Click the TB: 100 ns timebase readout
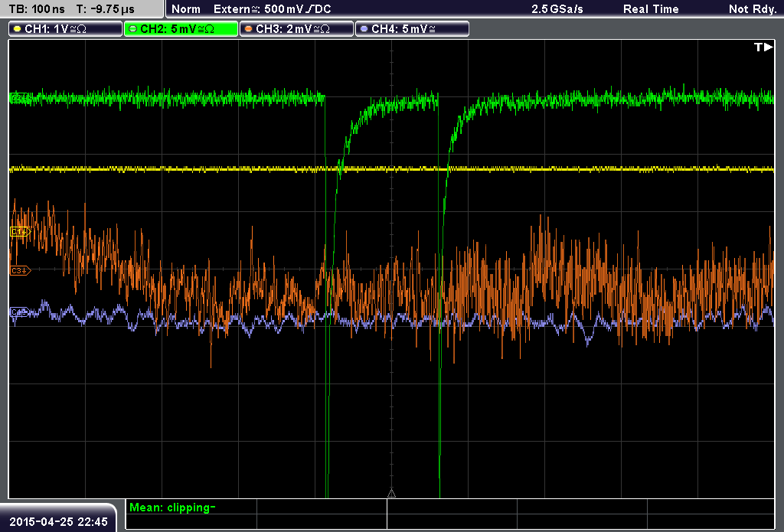This screenshot has width=784, height=532. point(37,9)
